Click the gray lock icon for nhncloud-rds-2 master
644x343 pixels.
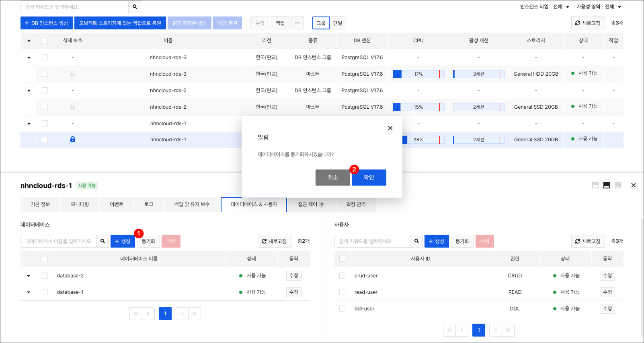[73, 107]
